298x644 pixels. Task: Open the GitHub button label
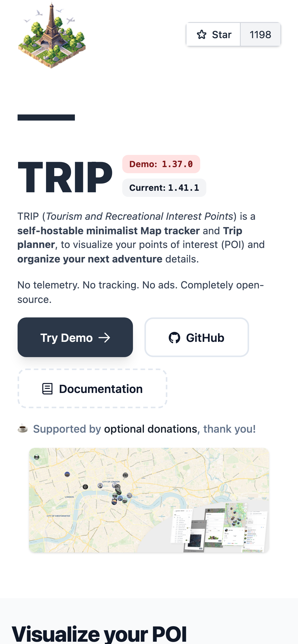[205, 338]
